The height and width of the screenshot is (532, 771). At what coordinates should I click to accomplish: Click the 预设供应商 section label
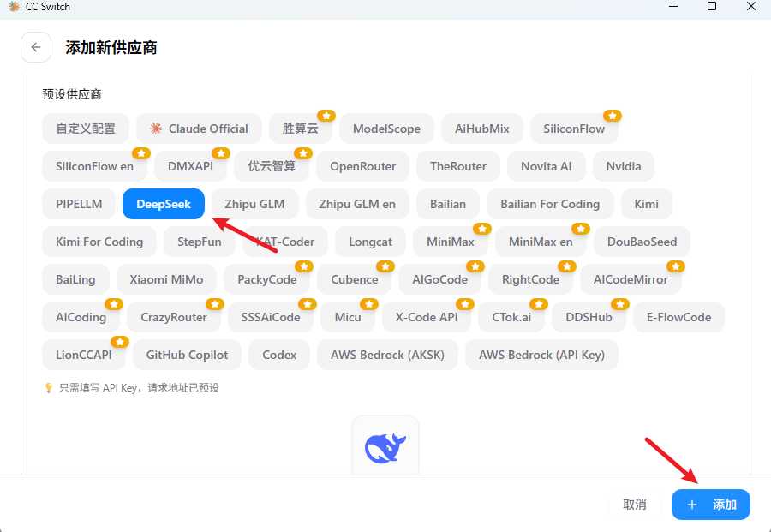tap(72, 94)
